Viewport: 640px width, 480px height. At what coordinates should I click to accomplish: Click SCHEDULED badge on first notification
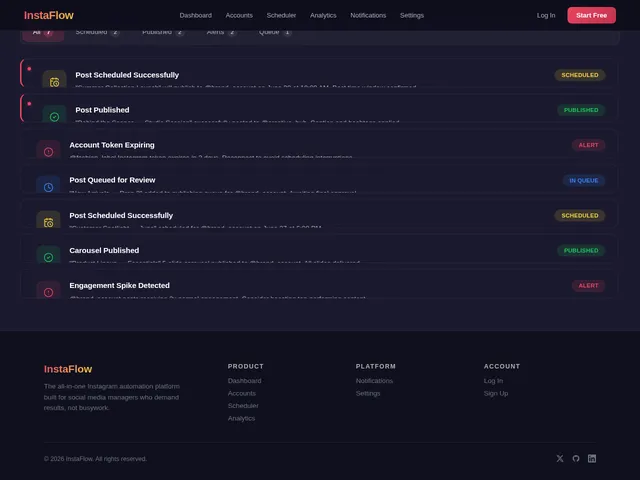[580, 75]
